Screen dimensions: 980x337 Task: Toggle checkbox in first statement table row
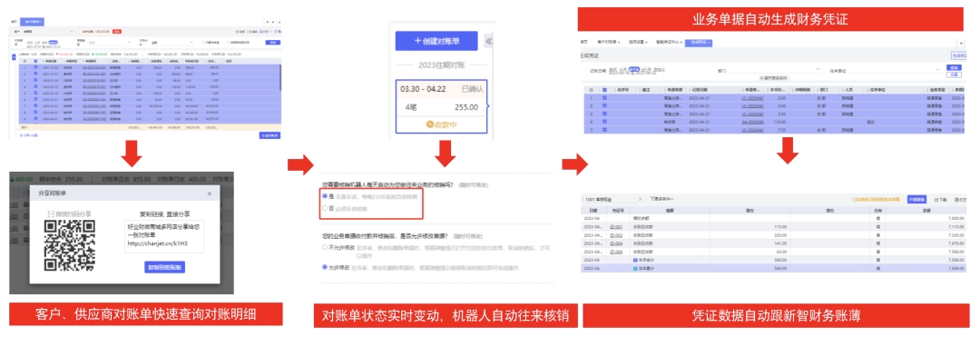[35, 67]
